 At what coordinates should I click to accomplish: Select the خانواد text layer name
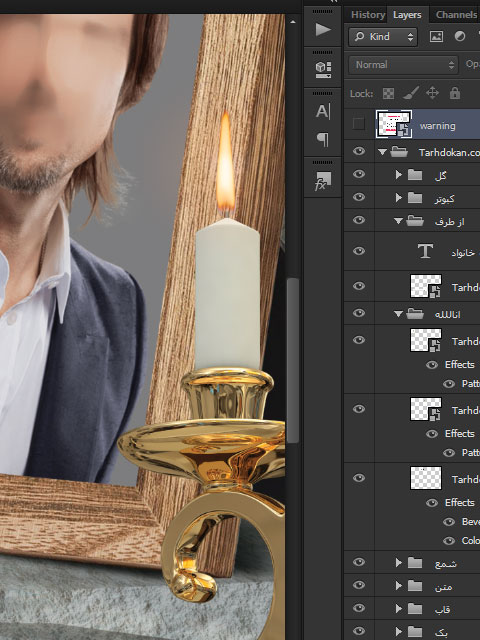click(x=463, y=253)
